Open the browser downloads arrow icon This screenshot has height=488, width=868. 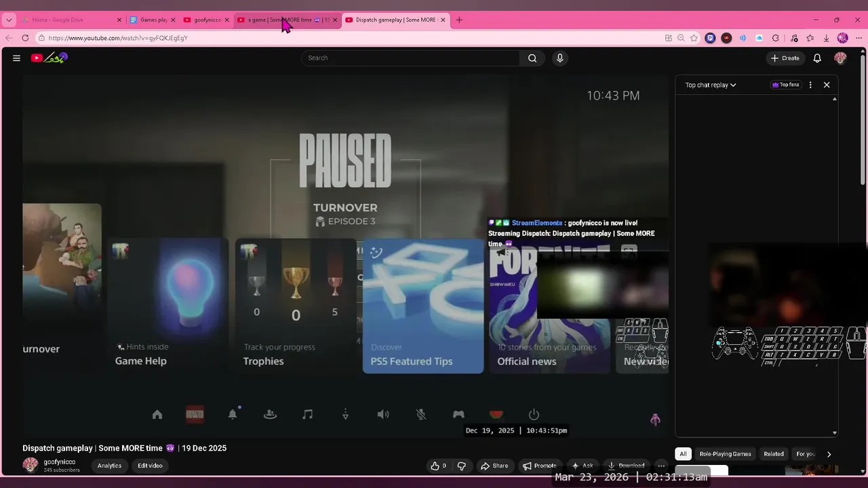point(827,38)
